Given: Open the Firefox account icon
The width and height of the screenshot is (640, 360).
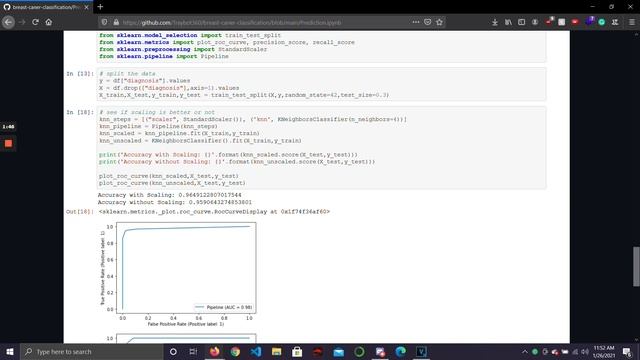Looking at the screenshot, I should point(535,22).
